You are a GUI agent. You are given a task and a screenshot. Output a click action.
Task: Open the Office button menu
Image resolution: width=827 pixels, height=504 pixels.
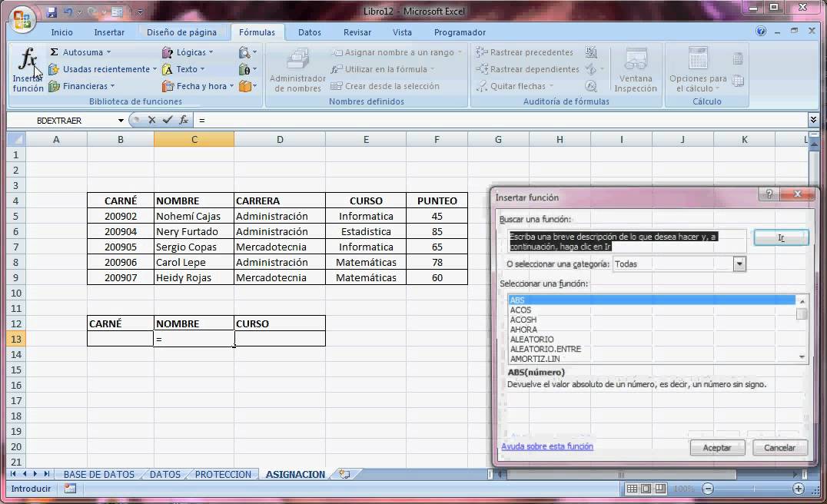(22, 19)
